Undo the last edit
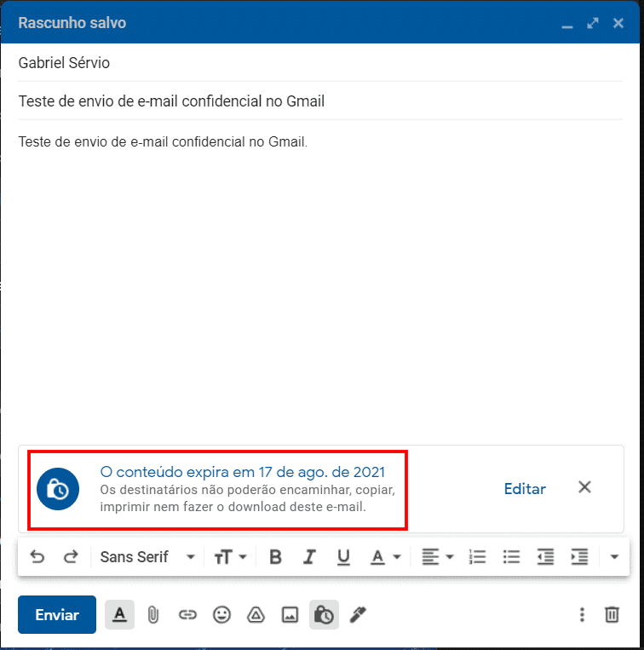The height and width of the screenshot is (650, 644). [37, 557]
